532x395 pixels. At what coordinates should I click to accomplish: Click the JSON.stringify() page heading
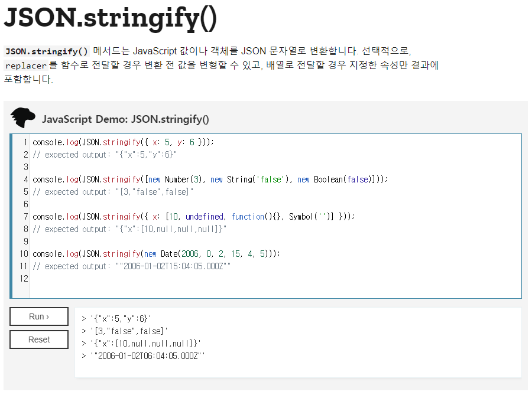110,18
